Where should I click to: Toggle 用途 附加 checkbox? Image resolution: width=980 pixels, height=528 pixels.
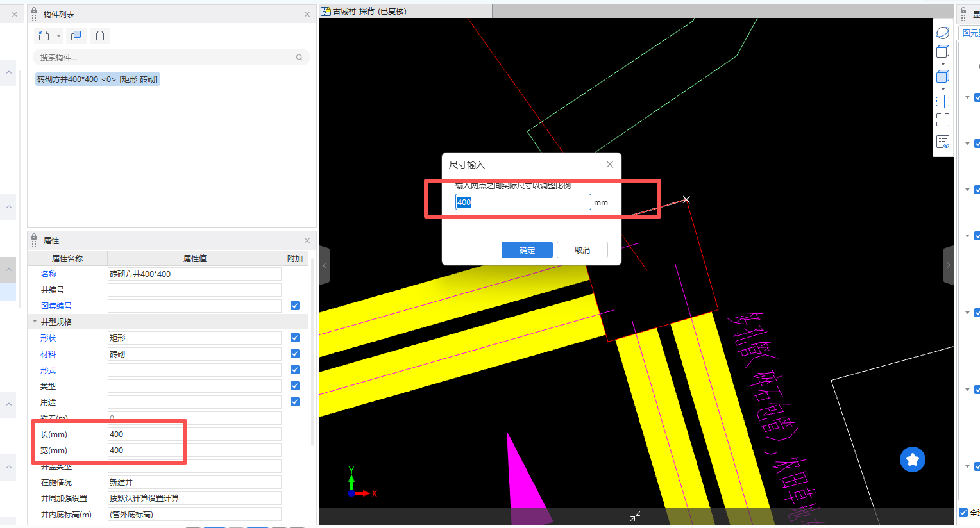295,402
